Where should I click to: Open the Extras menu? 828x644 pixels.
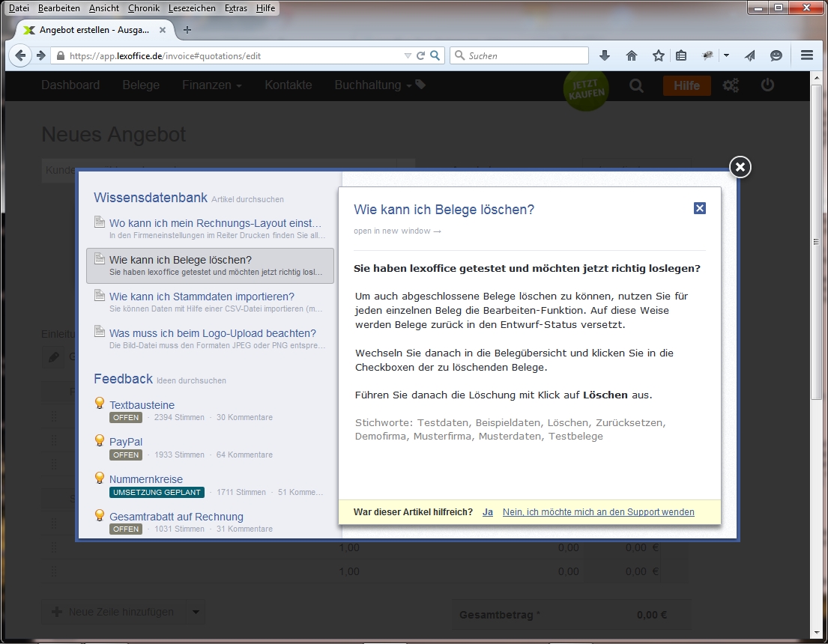coord(235,8)
